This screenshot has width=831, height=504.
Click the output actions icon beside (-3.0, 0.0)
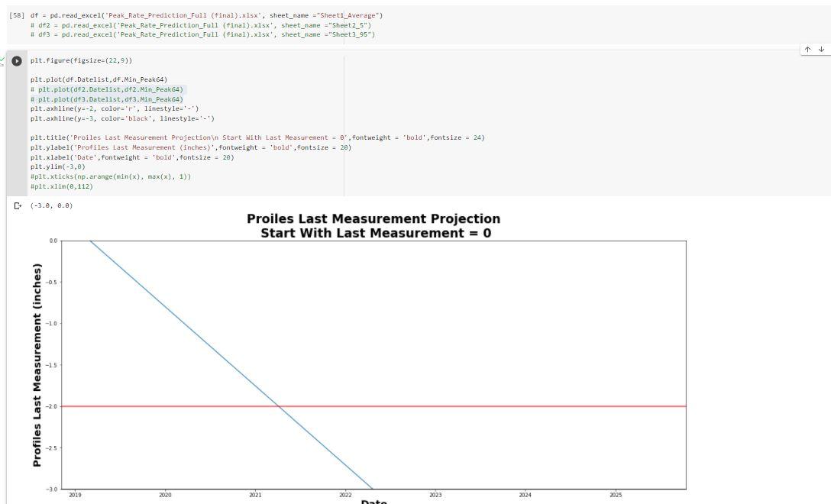[x=18, y=205]
